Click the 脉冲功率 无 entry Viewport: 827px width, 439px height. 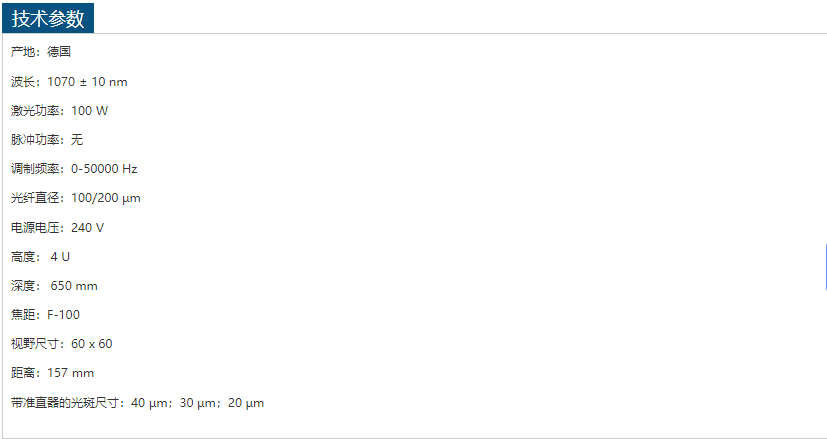click(47, 140)
